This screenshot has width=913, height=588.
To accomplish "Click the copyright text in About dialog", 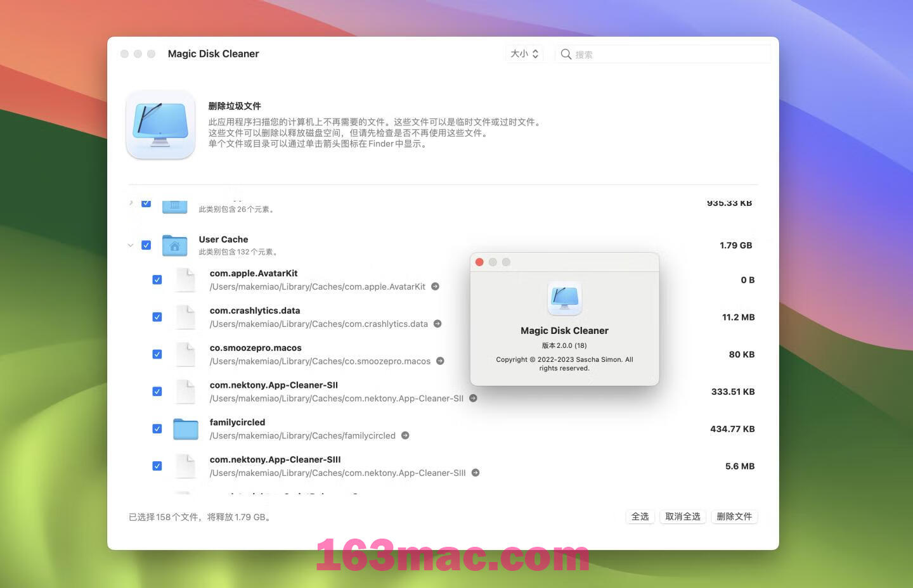I will pos(564,364).
